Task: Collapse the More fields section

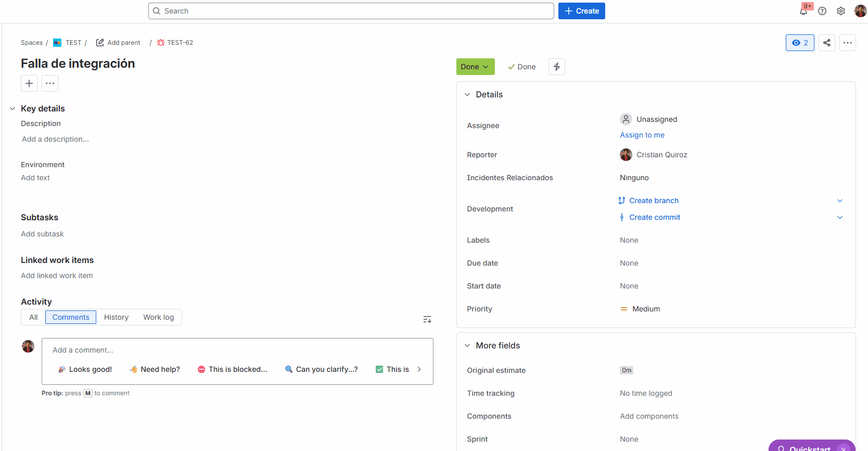Action: coord(467,346)
